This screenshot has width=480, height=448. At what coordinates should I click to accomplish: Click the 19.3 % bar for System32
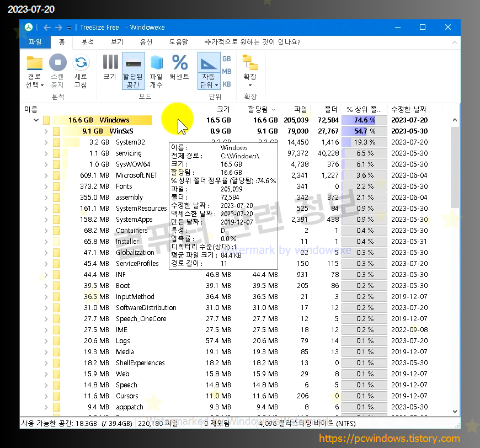[x=364, y=142]
